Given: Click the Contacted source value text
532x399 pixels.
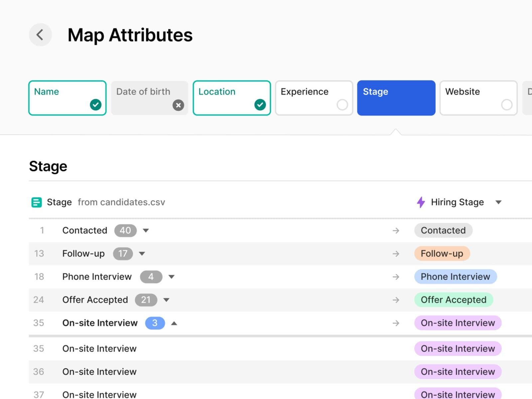Looking at the screenshot, I should tap(85, 230).
